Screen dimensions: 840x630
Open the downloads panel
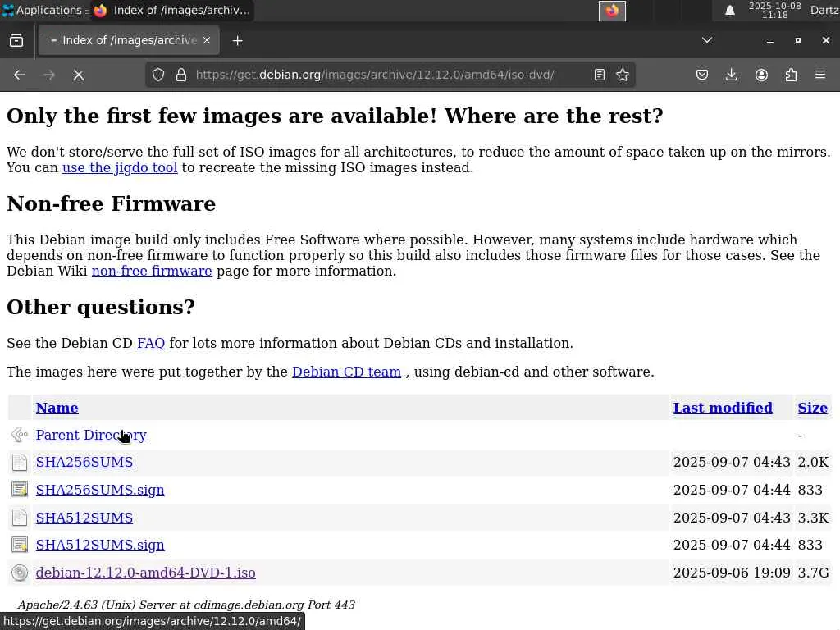pos(731,75)
